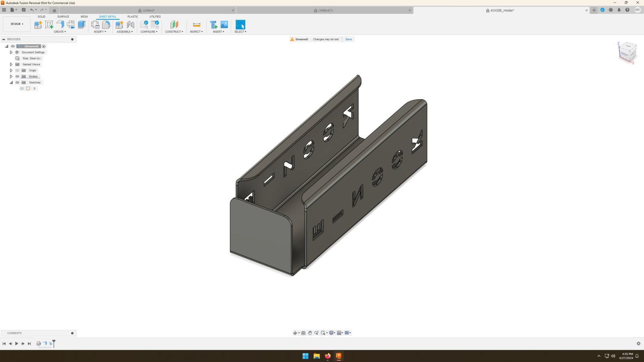The image size is (644, 362).
Task: Click the Orbit tool icon
Action: point(295,333)
